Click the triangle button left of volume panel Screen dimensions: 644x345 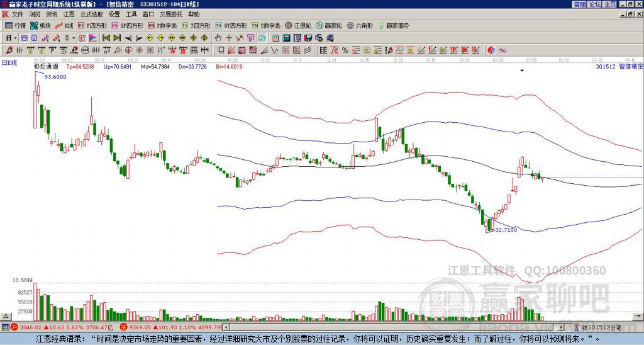tap(6, 316)
